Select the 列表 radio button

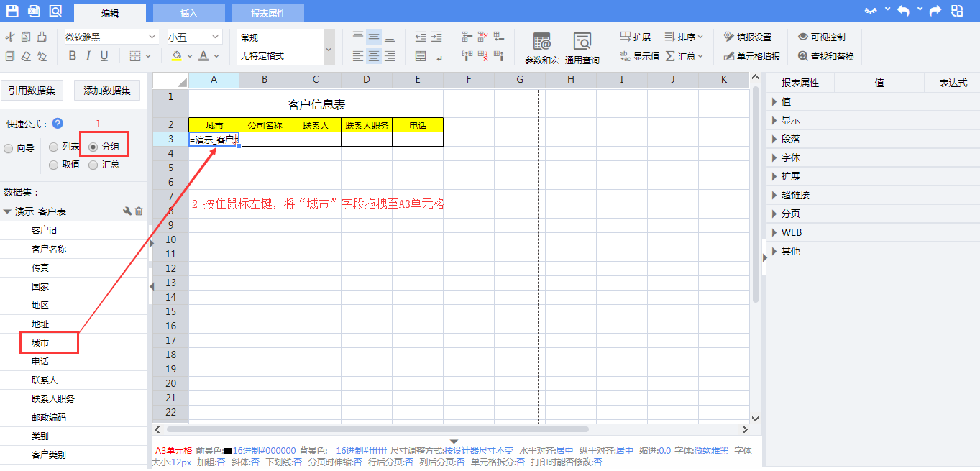point(54,147)
